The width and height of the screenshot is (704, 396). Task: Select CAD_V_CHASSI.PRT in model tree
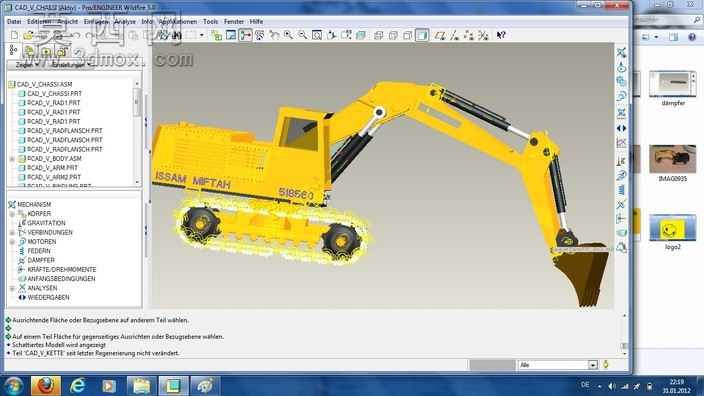(x=54, y=93)
